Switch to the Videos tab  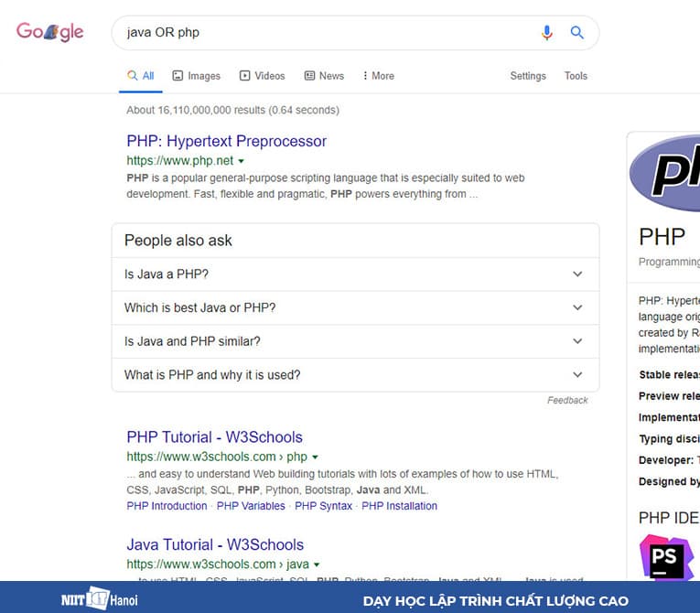[262, 76]
